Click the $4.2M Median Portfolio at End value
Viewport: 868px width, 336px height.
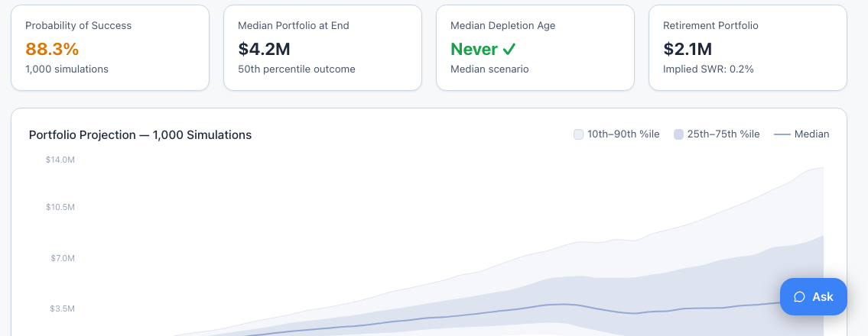click(264, 49)
